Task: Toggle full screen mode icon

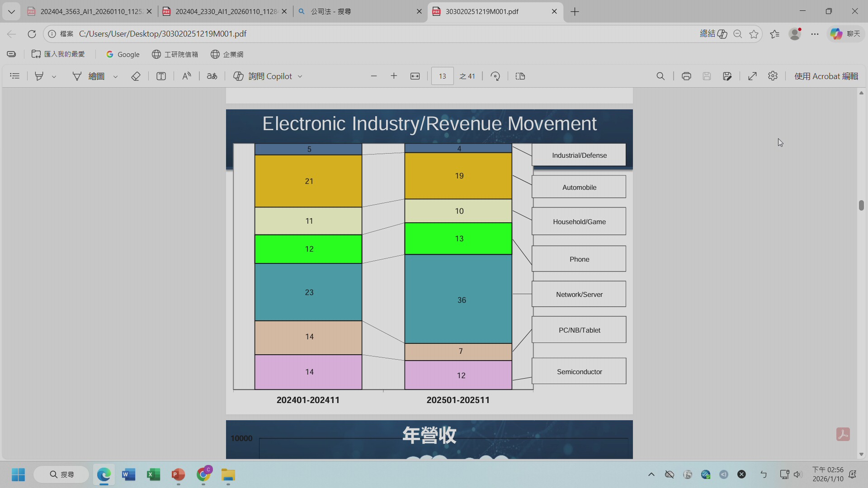Action: (752, 76)
